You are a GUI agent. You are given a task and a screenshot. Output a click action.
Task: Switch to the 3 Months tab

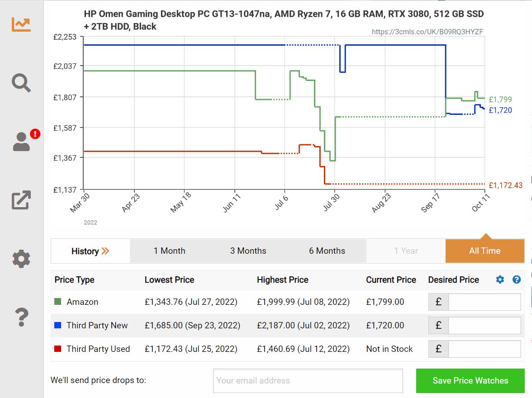pos(248,251)
